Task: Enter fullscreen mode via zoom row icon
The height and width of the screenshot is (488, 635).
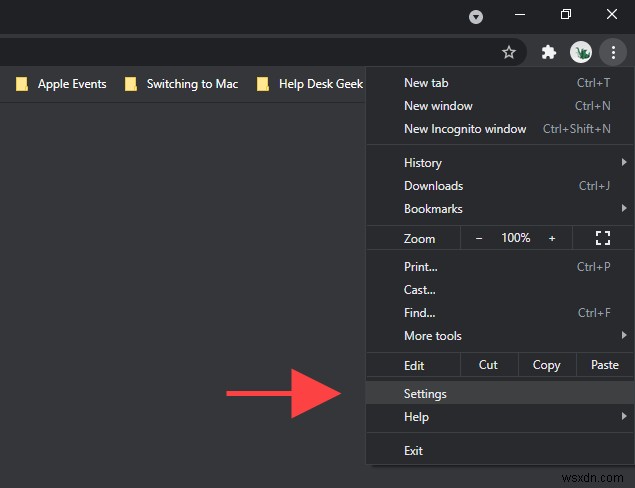Action: pyautogui.click(x=603, y=238)
